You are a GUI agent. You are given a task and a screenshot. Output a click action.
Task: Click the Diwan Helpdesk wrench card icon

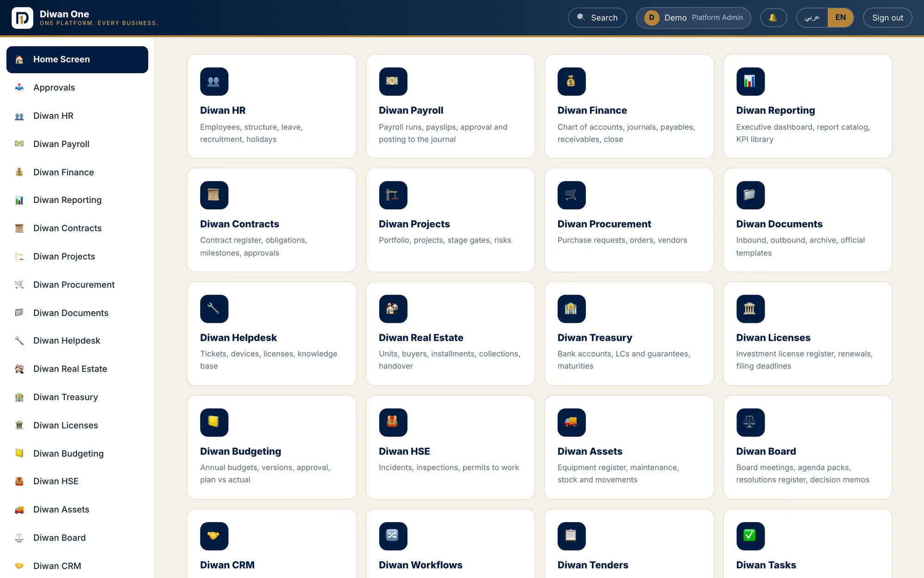214,309
